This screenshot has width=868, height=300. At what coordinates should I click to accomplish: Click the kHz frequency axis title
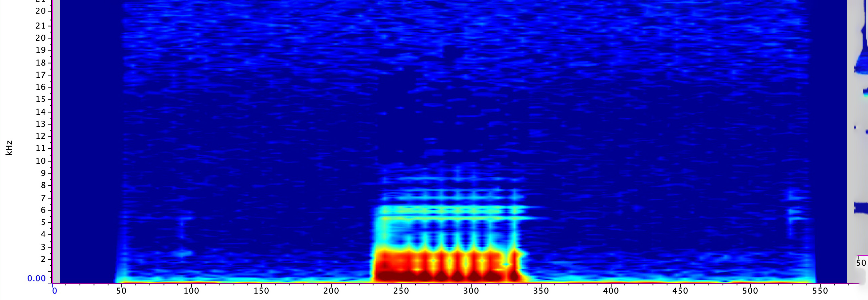click(x=9, y=148)
